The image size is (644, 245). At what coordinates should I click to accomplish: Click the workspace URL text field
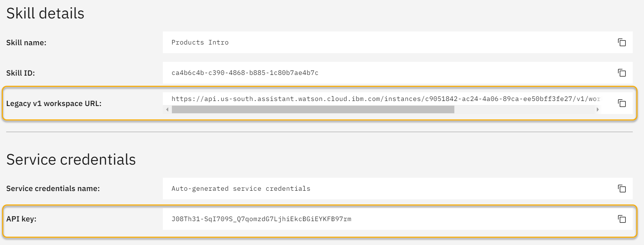point(386,99)
